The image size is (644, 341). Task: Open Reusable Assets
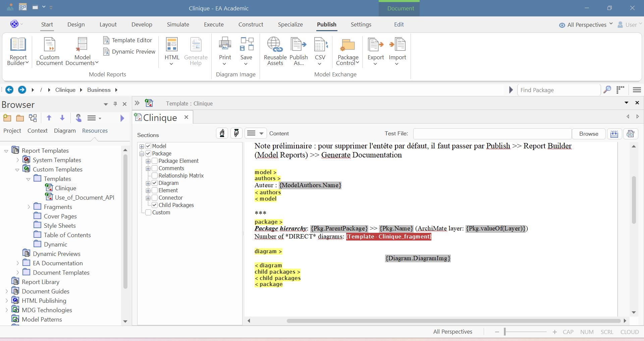pos(275,51)
